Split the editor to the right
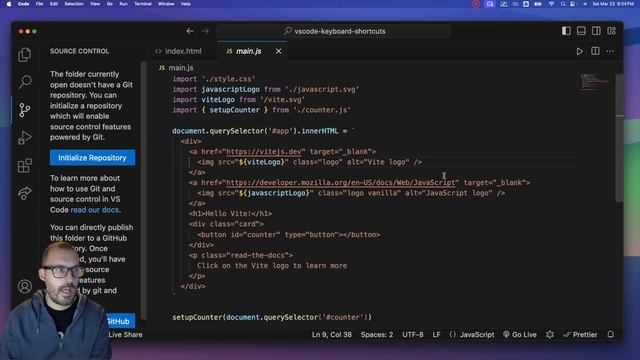Viewport: 640px width, 360px height. click(x=595, y=51)
